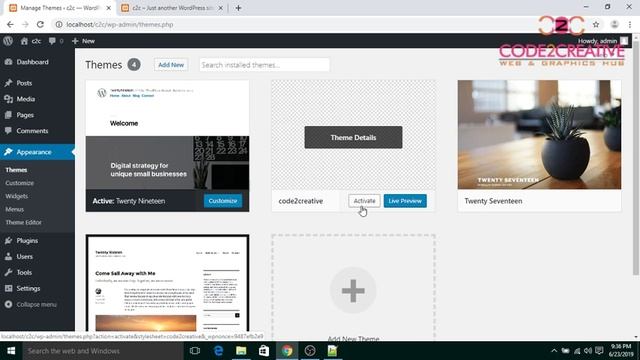Live Preview the code2creative theme
Viewport: 640px width, 360px height.
coord(405,201)
